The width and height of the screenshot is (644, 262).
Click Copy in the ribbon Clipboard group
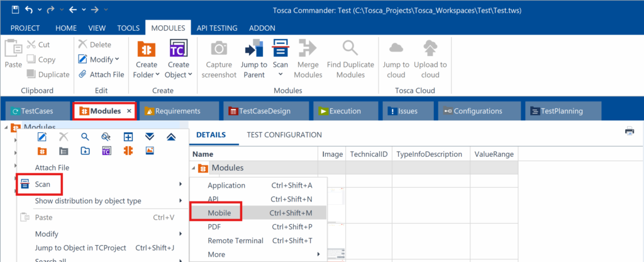(x=41, y=60)
